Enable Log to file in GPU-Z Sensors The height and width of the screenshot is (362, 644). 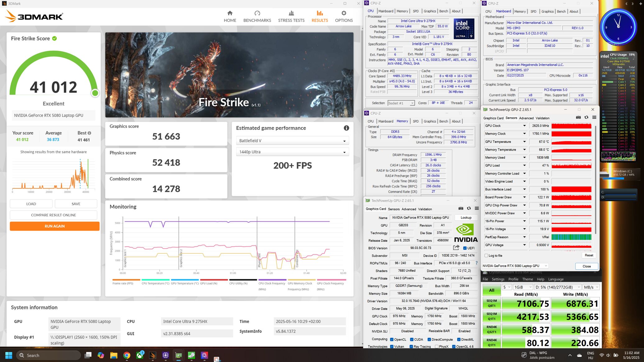[x=486, y=256]
